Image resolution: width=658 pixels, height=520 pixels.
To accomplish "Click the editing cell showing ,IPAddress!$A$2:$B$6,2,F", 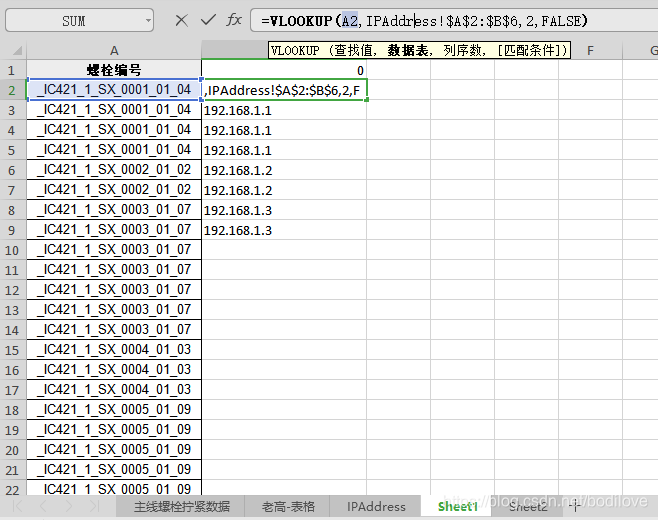I will click(284, 90).
